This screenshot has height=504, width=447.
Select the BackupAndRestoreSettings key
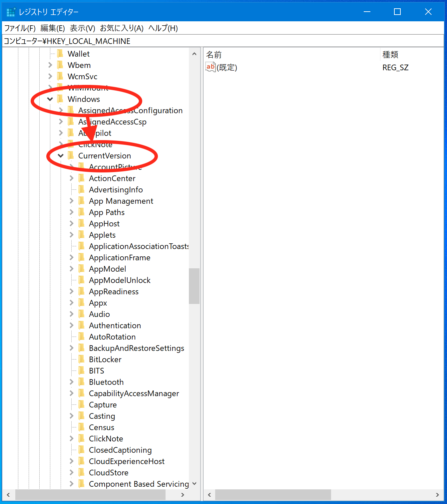[x=137, y=348]
